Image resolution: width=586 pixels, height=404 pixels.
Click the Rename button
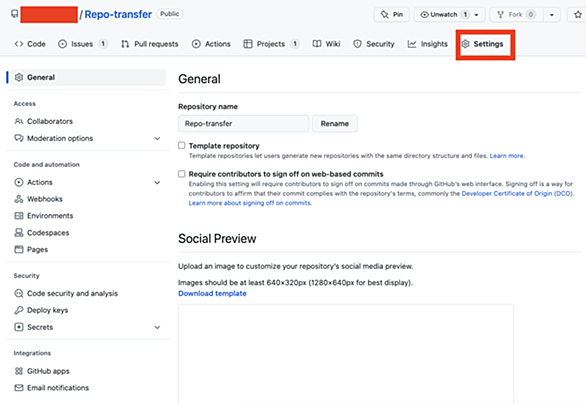pos(335,124)
